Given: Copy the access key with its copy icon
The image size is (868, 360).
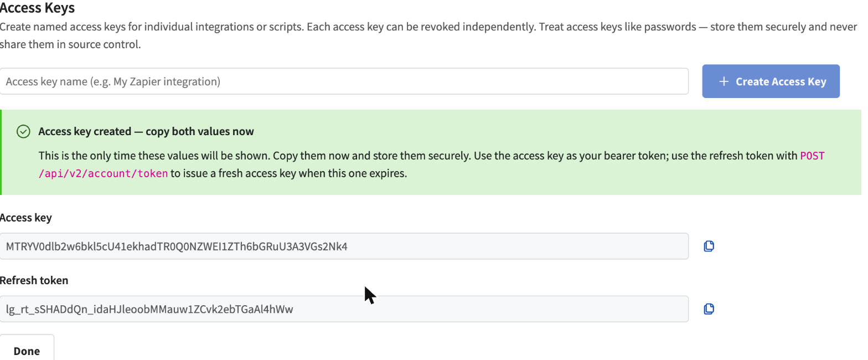Looking at the screenshot, I should pos(709,246).
